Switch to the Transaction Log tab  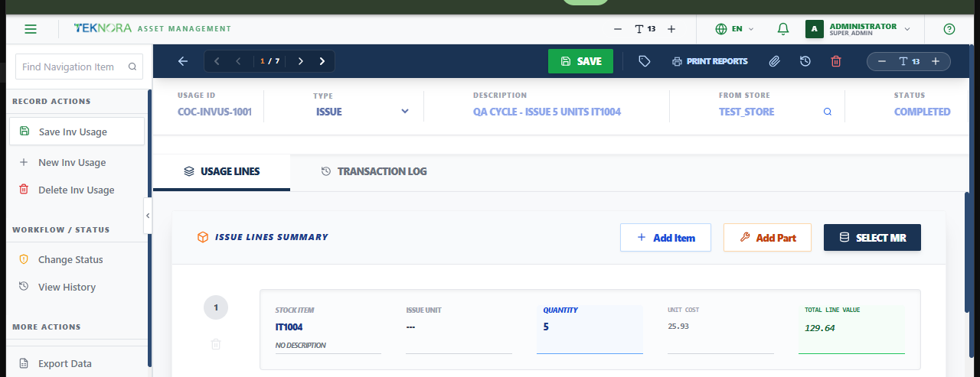[374, 171]
